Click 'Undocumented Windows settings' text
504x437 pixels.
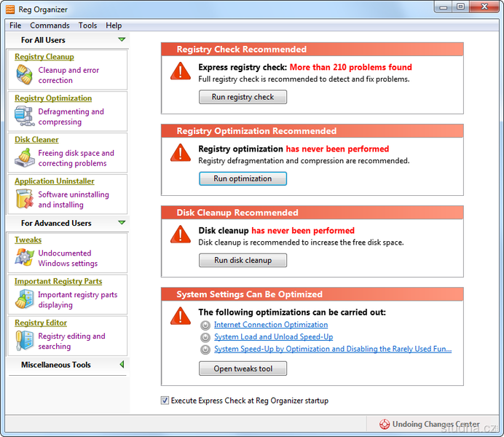68,258
